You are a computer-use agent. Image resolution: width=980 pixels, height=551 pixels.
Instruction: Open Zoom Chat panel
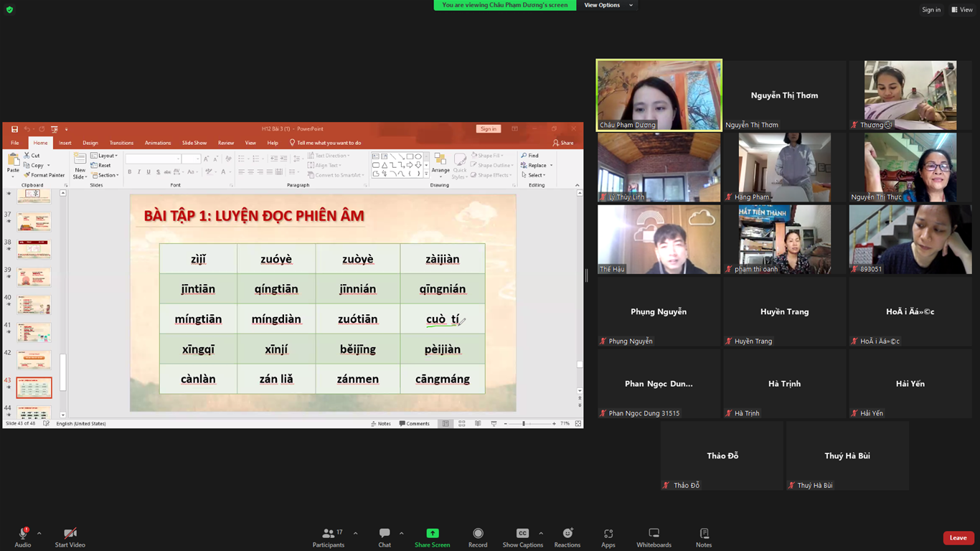tap(385, 537)
